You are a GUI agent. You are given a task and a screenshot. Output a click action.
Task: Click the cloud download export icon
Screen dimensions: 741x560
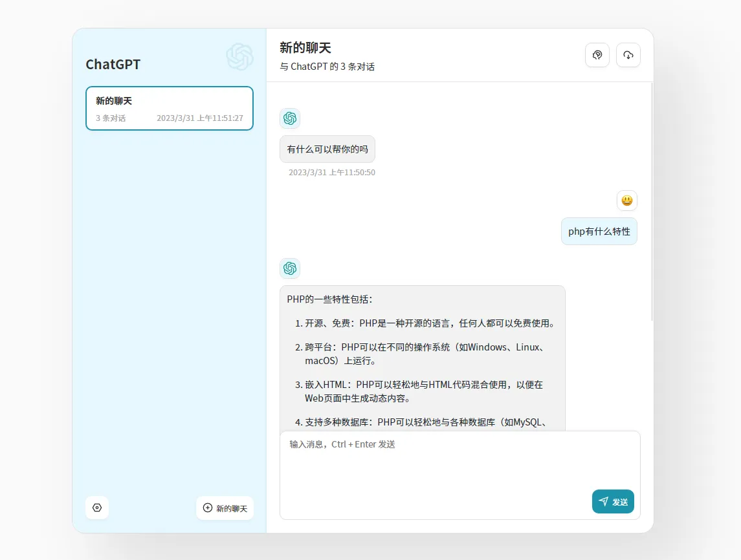click(x=628, y=55)
